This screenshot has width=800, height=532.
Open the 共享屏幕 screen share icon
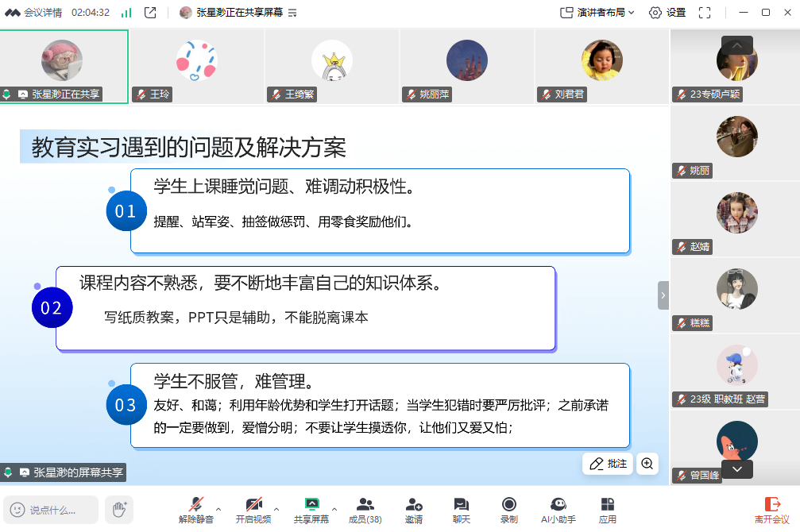(311, 505)
